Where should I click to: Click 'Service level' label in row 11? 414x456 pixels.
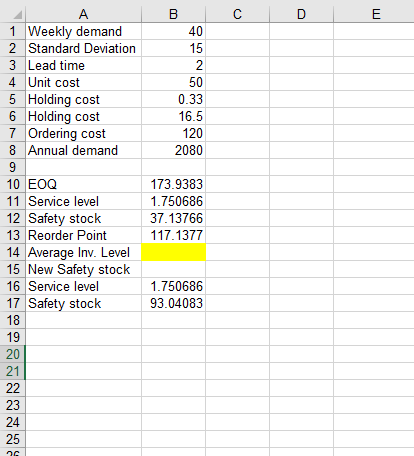(x=83, y=201)
